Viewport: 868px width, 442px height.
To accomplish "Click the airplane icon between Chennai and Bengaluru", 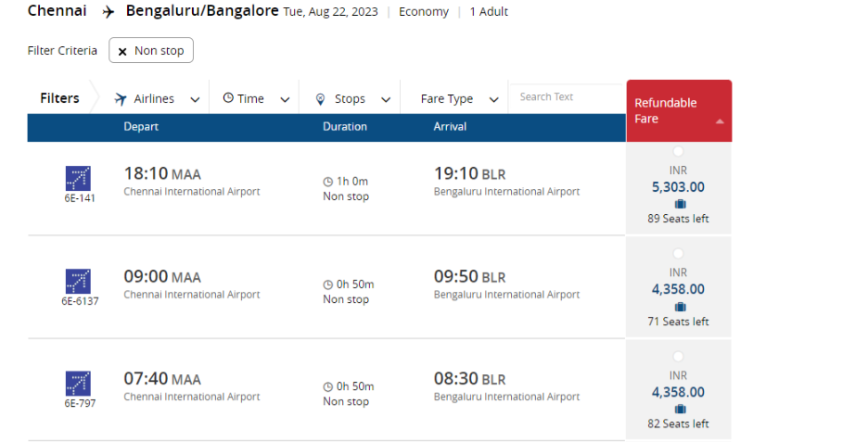I will [x=108, y=12].
